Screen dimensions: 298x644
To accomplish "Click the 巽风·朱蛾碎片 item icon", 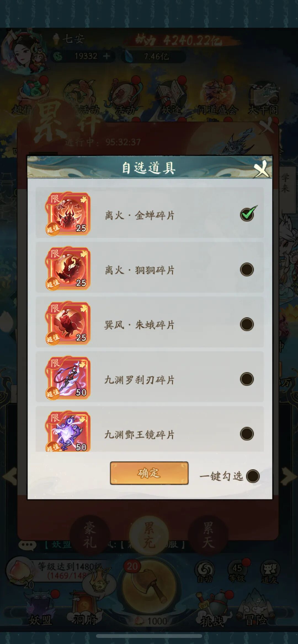I will [x=68, y=323].
